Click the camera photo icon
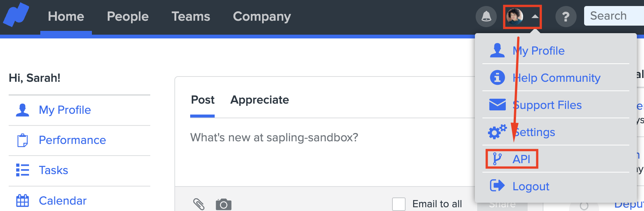The width and height of the screenshot is (644, 211). coord(223,204)
